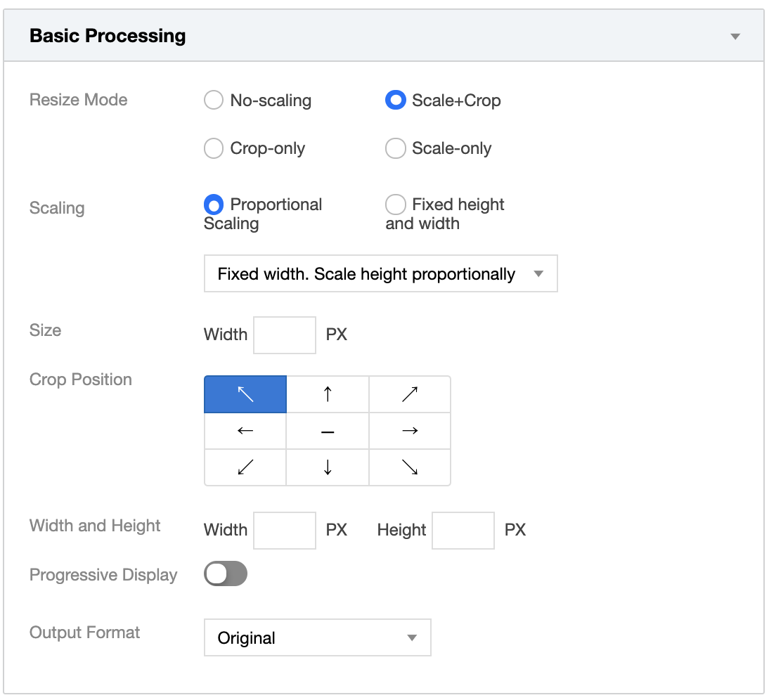The height and width of the screenshot is (700, 769).
Task: Select bottom-right crop position arrow
Action: pyautogui.click(x=410, y=467)
